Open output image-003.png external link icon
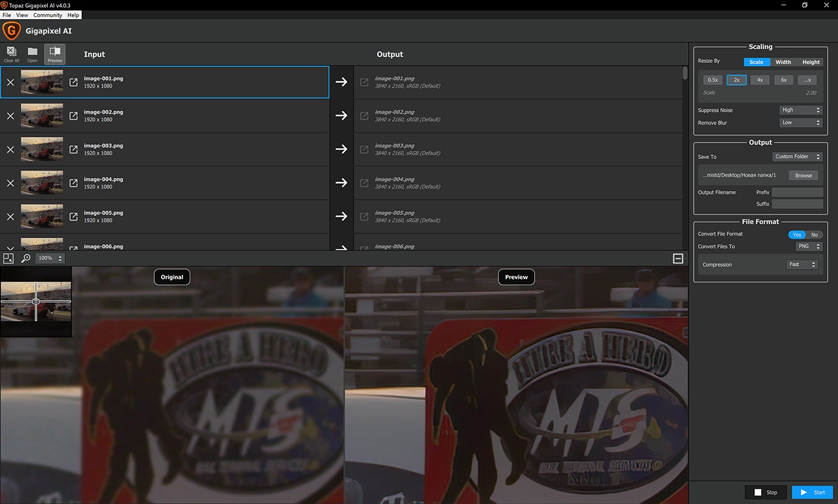Viewport: 838px width, 504px height. click(x=365, y=149)
